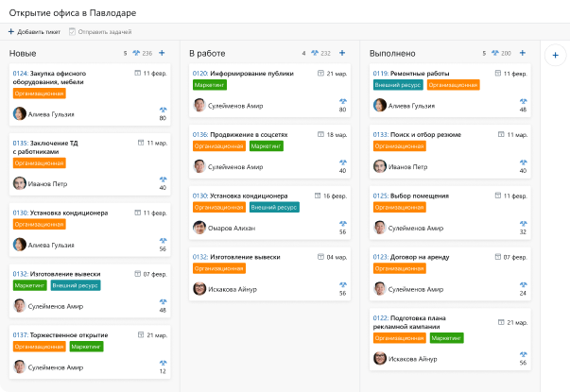Add a new board column with the round plus button
Image resolution: width=570 pixels, height=392 pixels.
pos(555,55)
